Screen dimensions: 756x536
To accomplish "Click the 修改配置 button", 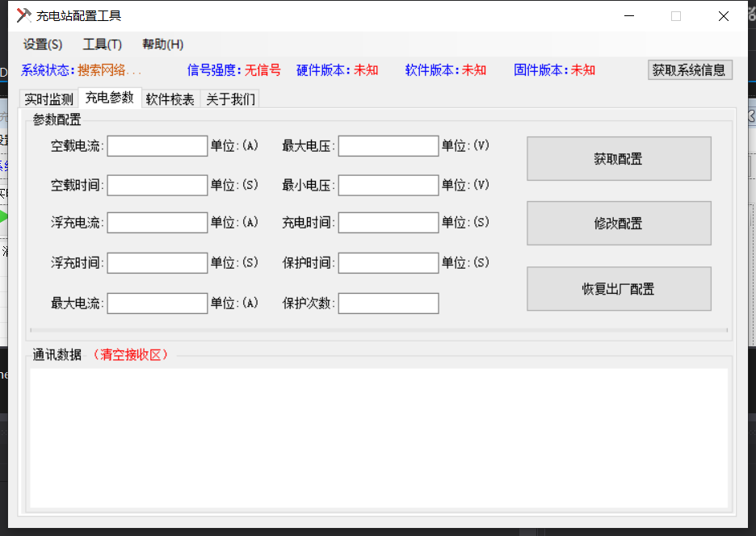I will click(x=619, y=224).
